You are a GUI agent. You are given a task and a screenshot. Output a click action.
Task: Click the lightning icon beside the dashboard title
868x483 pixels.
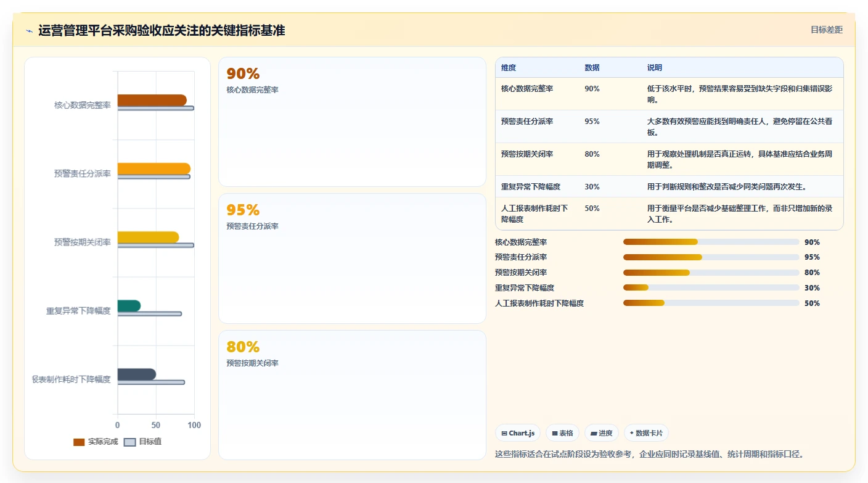tap(29, 31)
